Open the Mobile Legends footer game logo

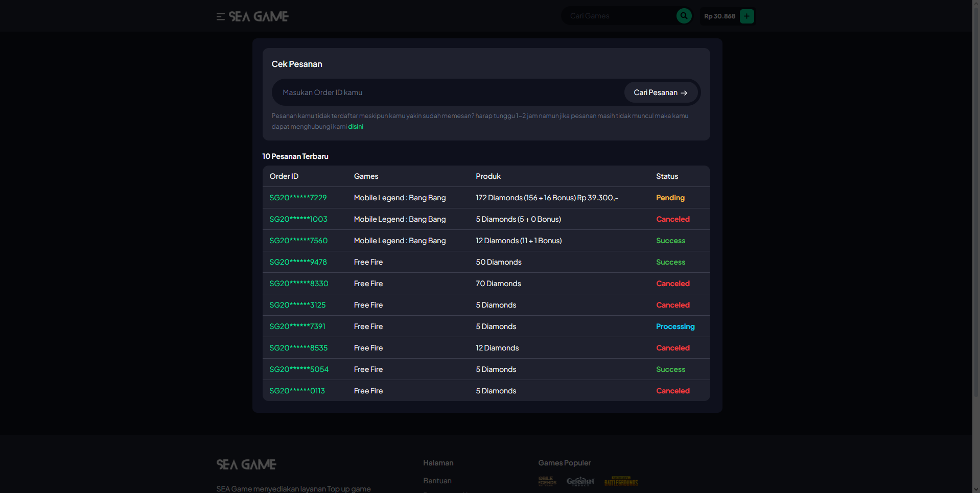point(547,481)
